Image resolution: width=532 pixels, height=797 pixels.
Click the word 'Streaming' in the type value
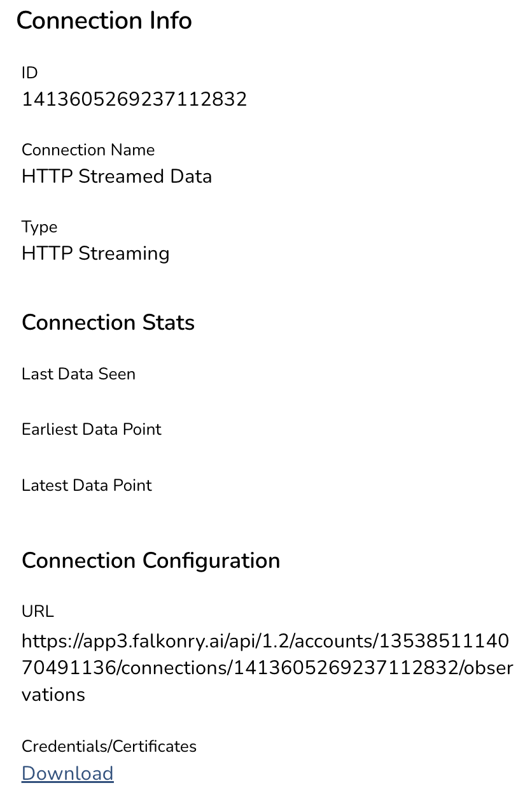click(124, 253)
